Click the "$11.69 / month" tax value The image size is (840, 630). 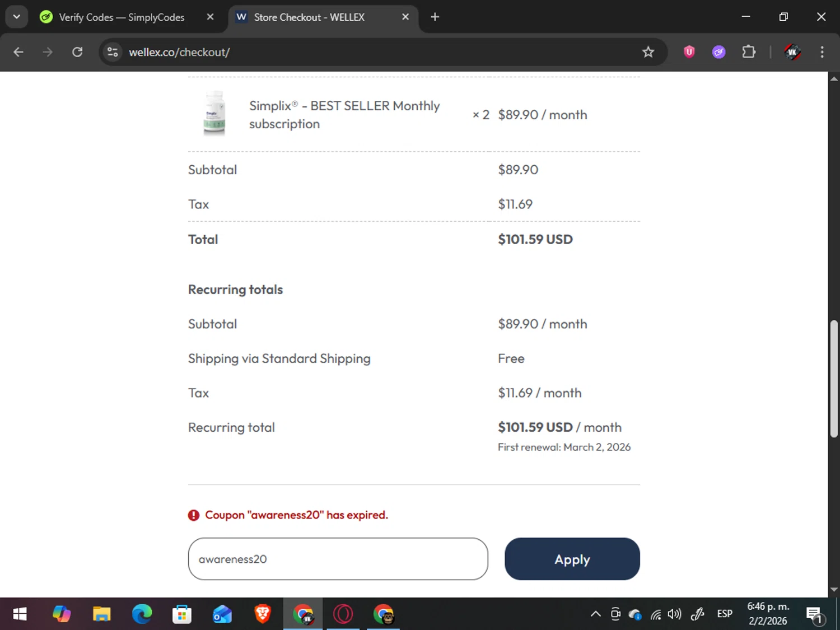tap(540, 393)
